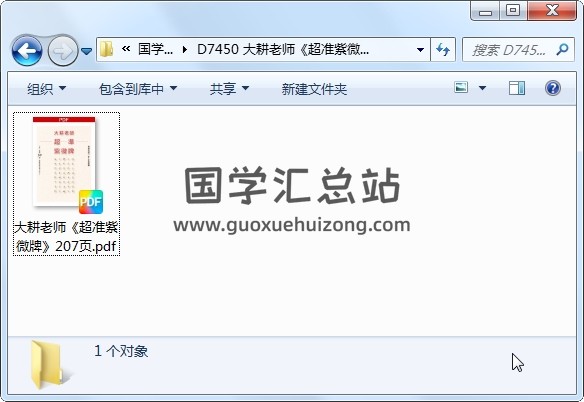Click the D7450 大耕老师 breadcrumb segment
This screenshot has height=402, width=584.
283,49
